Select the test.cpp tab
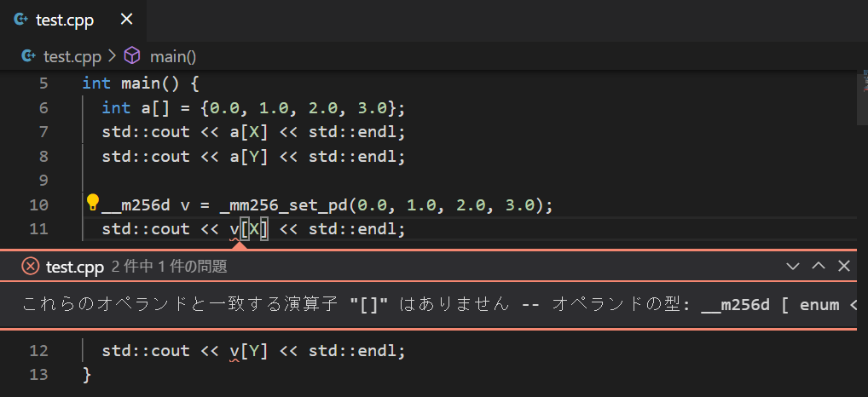868x397 pixels. [65, 20]
